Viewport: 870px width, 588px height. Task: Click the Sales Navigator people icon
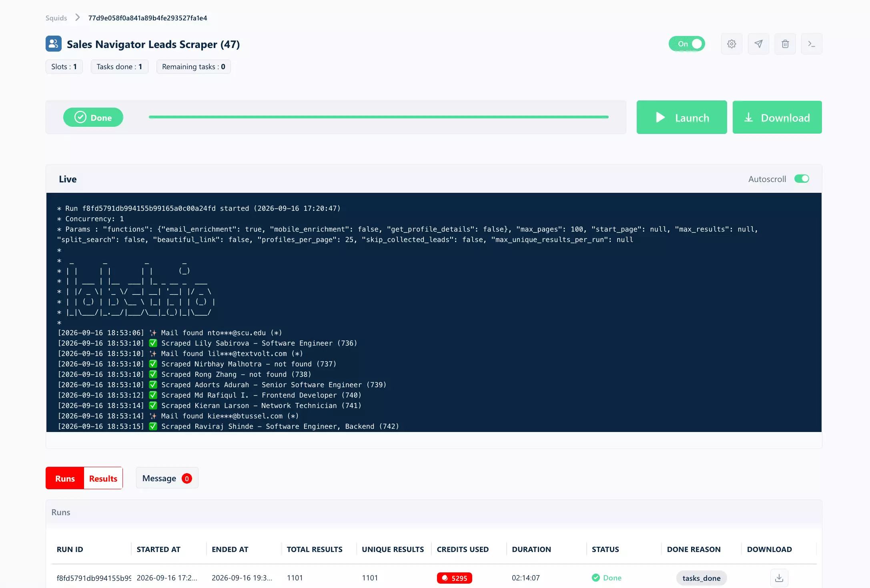54,44
